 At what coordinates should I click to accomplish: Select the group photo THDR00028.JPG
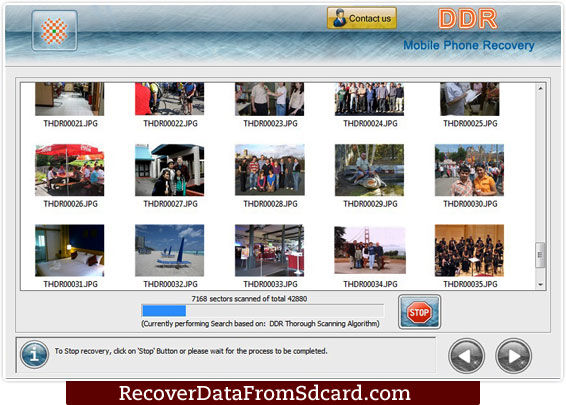pos(270,170)
